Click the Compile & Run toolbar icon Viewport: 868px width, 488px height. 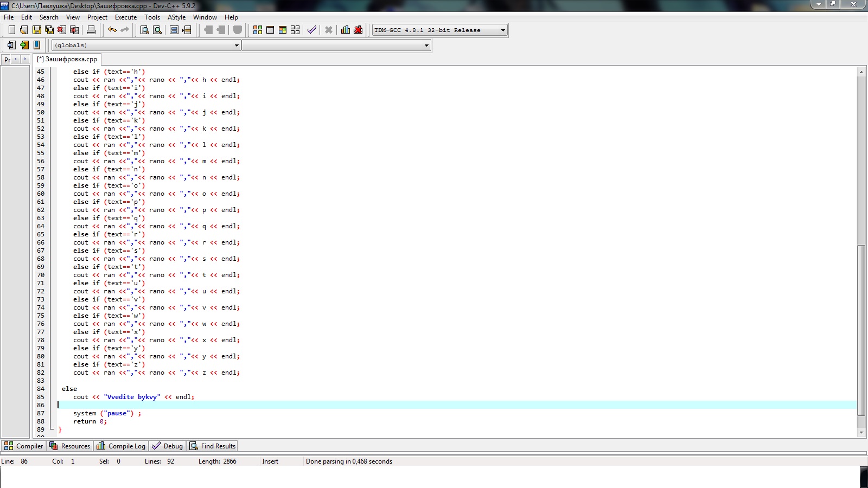click(x=283, y=30)
